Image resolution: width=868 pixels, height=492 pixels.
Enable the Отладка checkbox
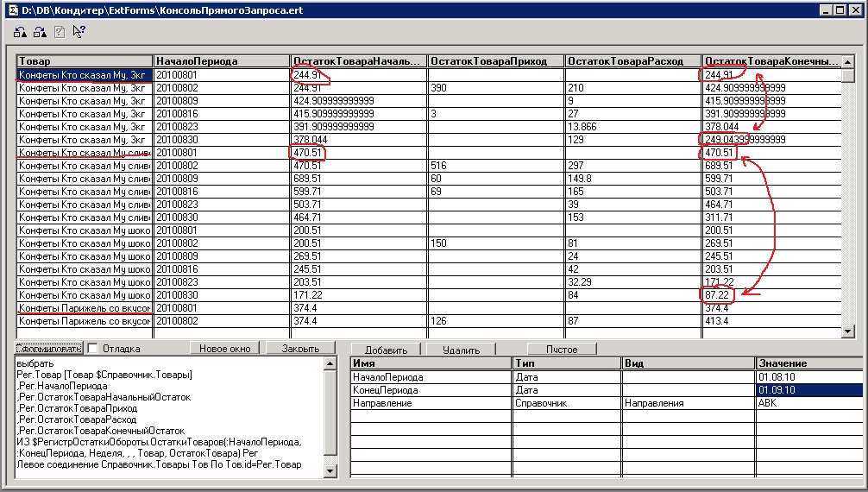(93, 349)
